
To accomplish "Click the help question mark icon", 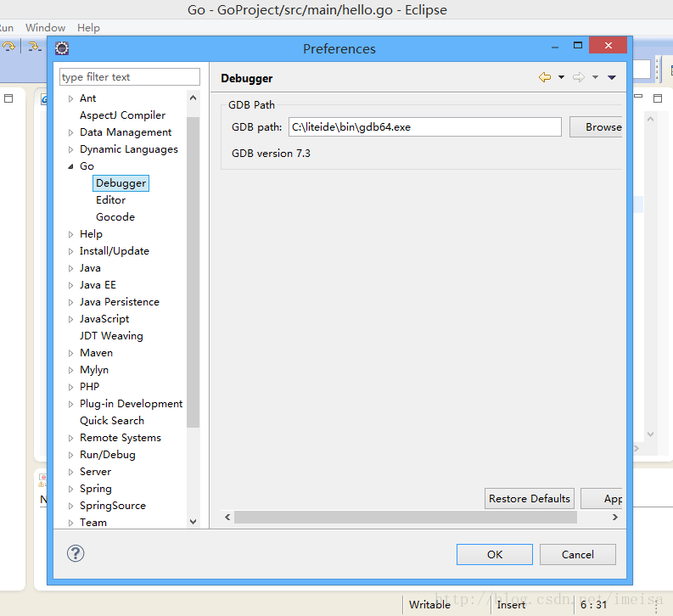I will pyautogui.click(x=76, y=553).
